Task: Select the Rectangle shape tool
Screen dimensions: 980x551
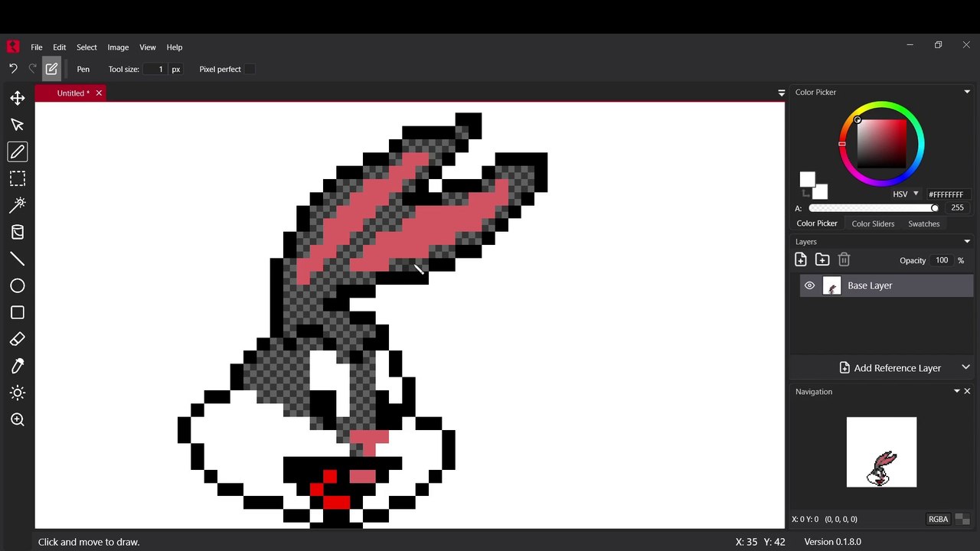Action: [x=18, y=312]
